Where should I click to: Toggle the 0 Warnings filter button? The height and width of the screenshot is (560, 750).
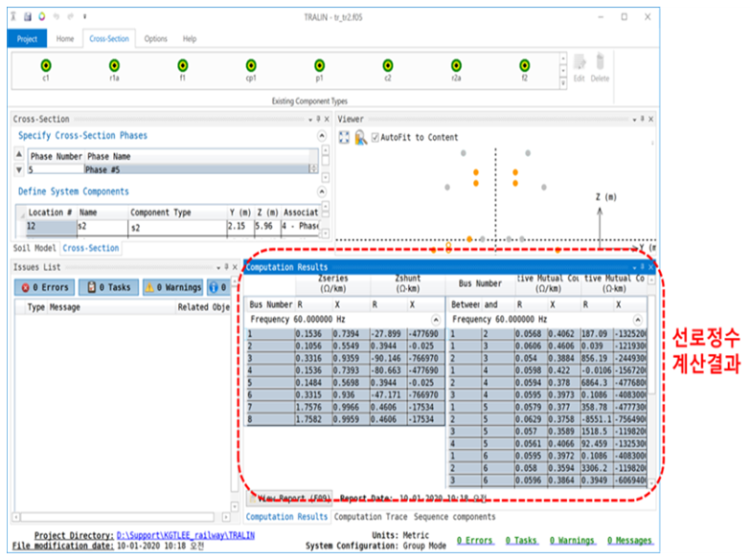172,287
